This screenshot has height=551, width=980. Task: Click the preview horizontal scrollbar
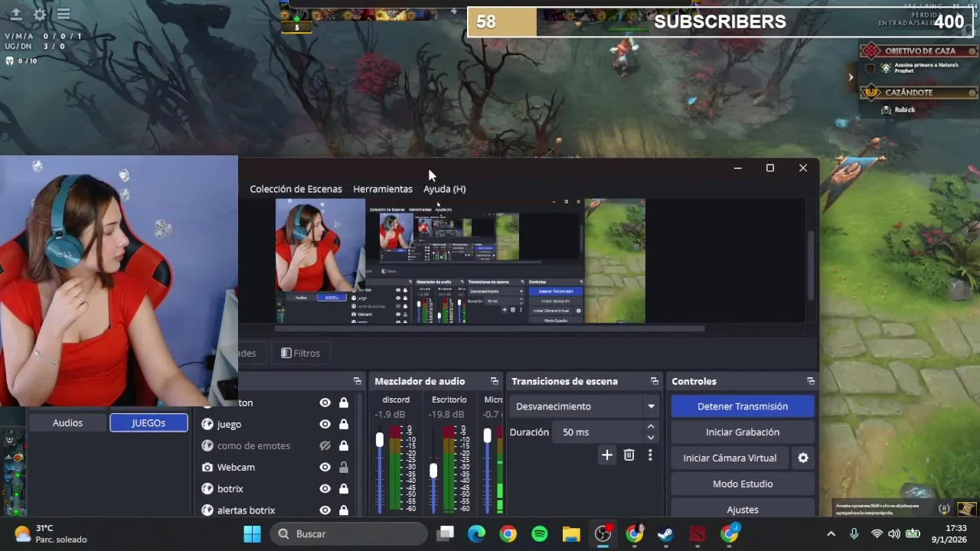point(490,329)
